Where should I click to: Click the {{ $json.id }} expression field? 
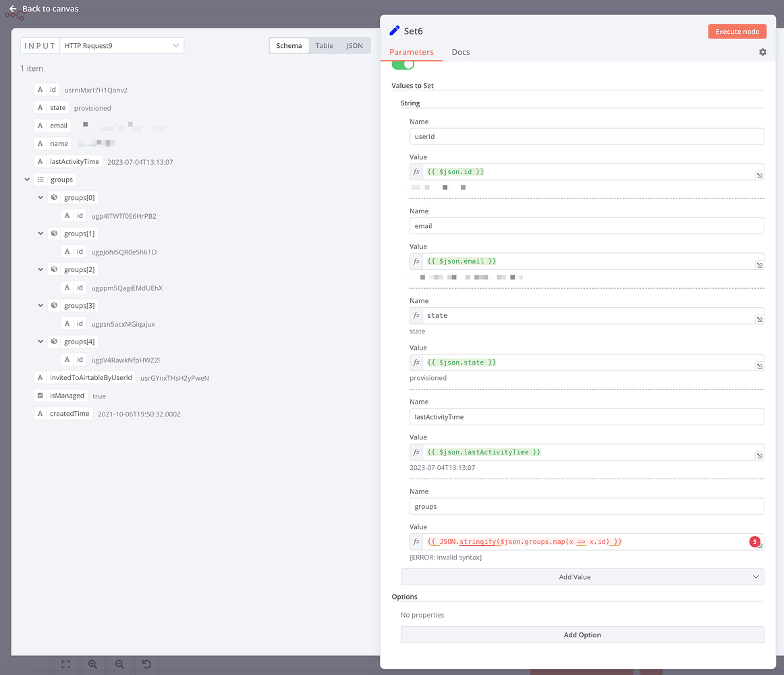[x=586, y=171]
